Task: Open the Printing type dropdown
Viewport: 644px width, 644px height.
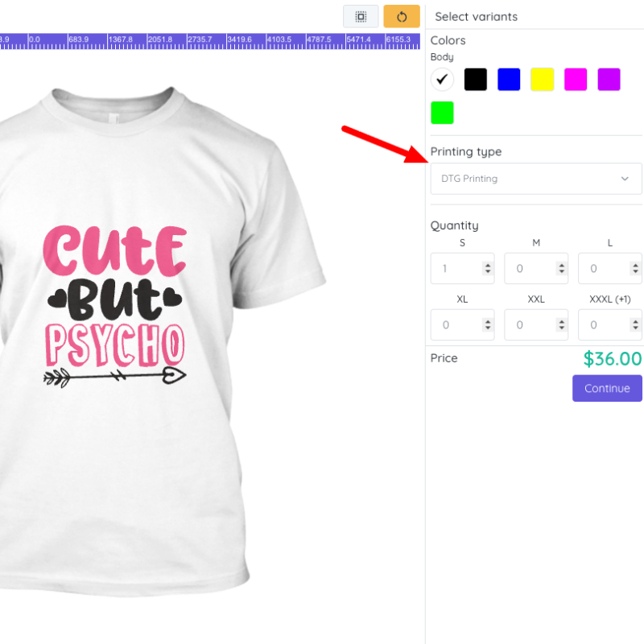Action: [535, 179]
